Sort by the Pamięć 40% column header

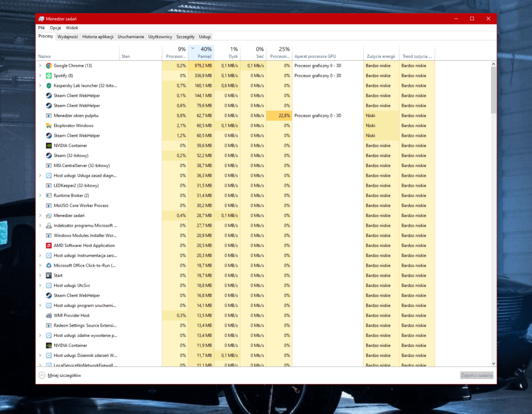[x=201, y=53]
